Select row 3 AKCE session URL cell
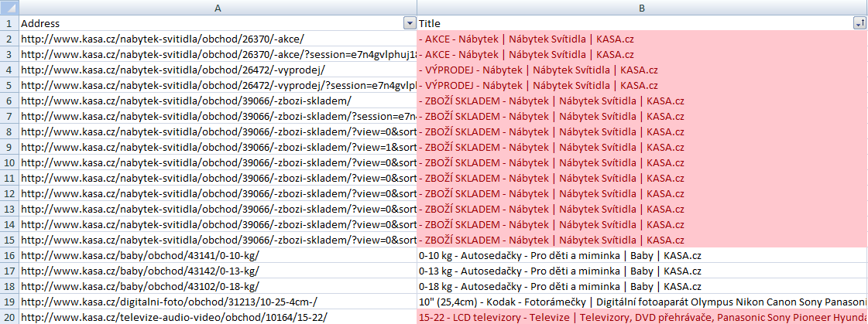 218,54
